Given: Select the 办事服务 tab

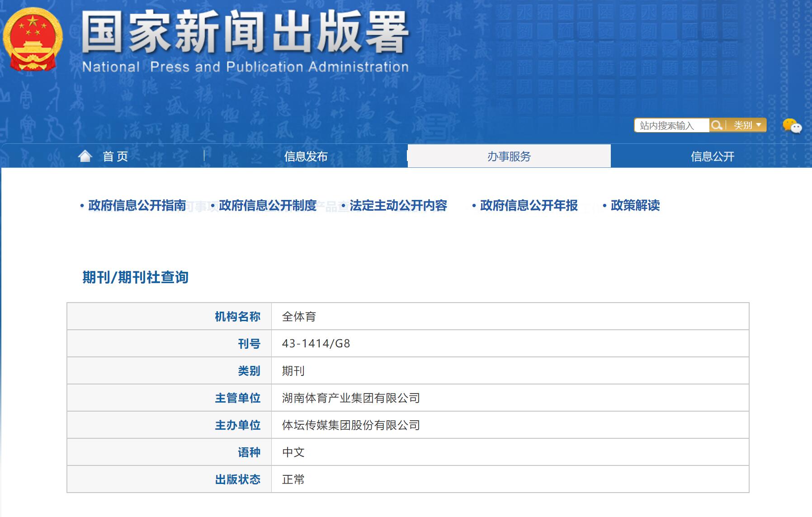Looking at the screenshot, I should point(508,156).
